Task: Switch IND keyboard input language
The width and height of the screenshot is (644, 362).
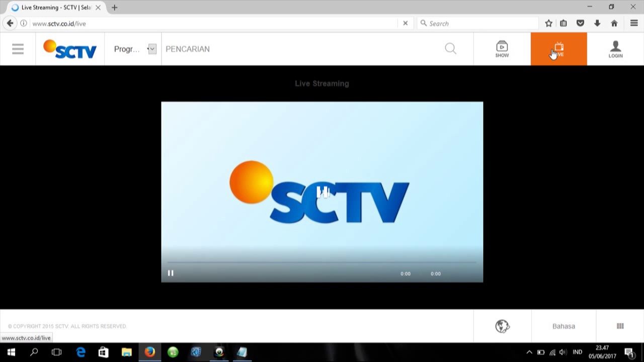Action: click(578, 352)
